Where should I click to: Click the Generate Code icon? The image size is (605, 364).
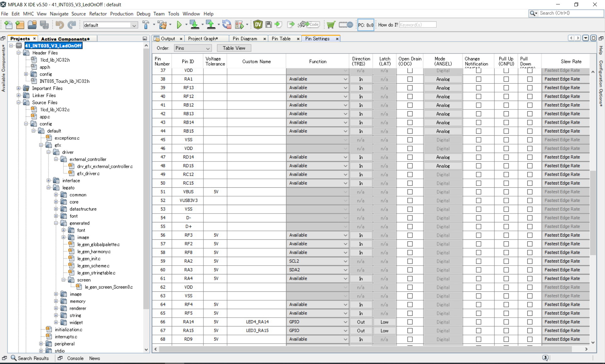pyautogui.click(x=309, y=25)
